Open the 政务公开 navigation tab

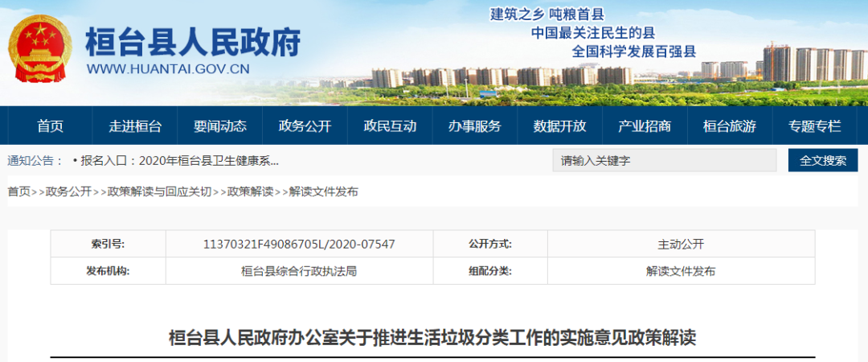coord(305,126)
